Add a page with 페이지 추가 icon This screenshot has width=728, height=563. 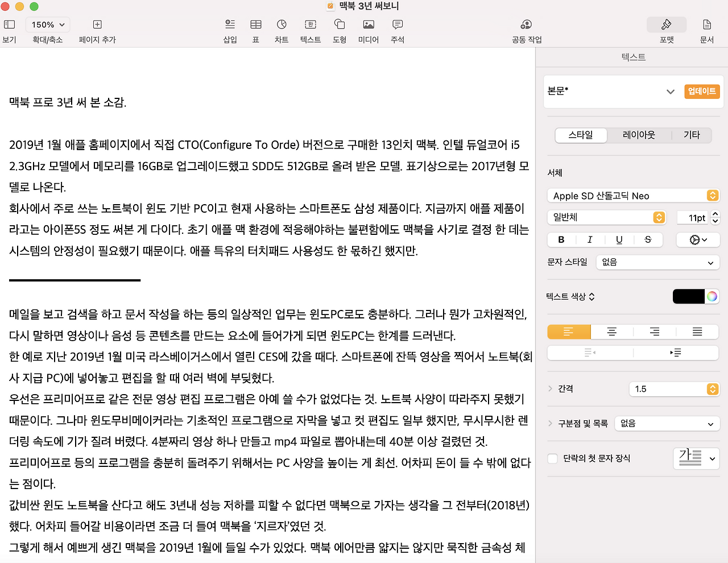97,24
